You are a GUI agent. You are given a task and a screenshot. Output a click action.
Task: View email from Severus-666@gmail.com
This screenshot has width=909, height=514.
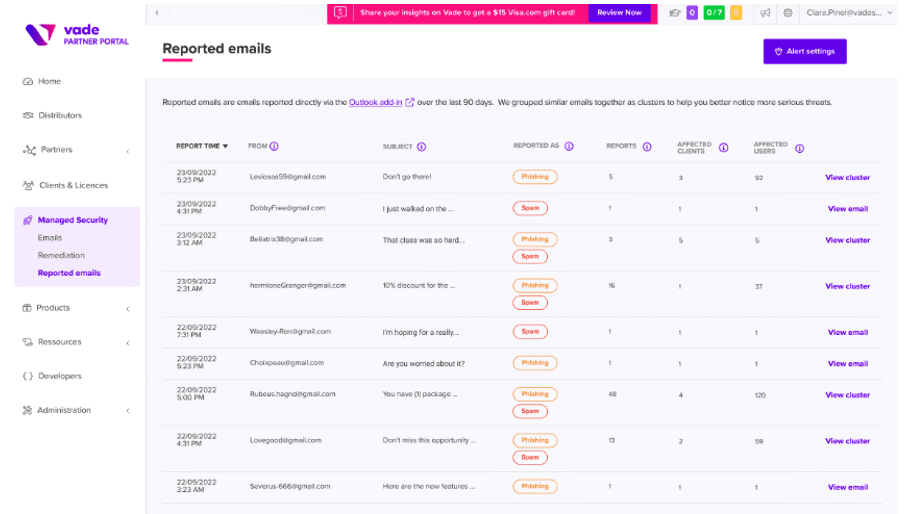848,487
